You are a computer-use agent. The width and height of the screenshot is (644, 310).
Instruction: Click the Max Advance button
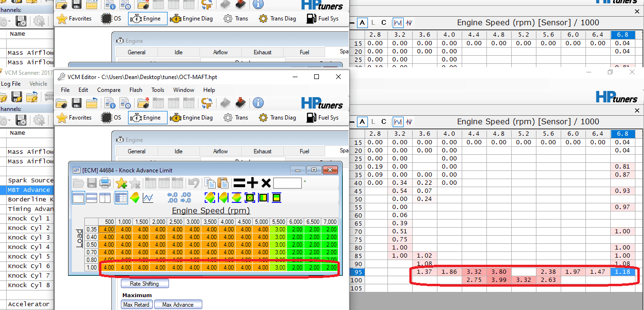[x=178, y=304]
